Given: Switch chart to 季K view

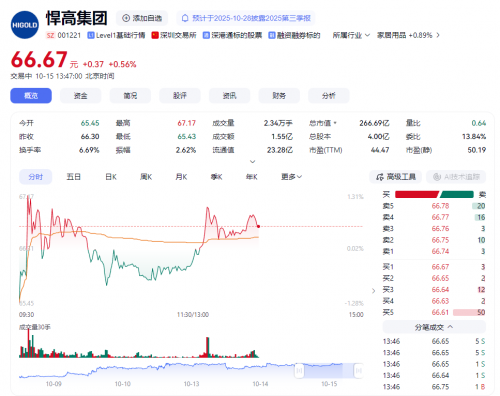Looking at the screenshot, I should [x=216, y=177].
